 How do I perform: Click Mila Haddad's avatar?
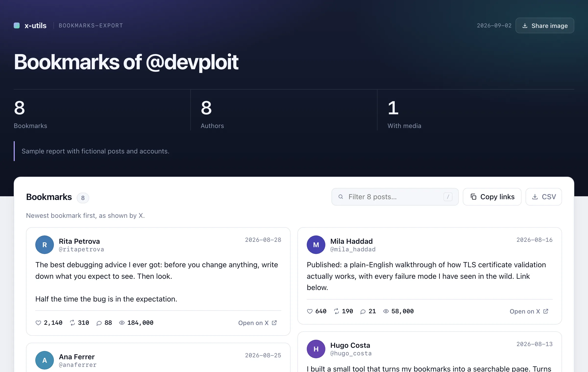(316, 245)
